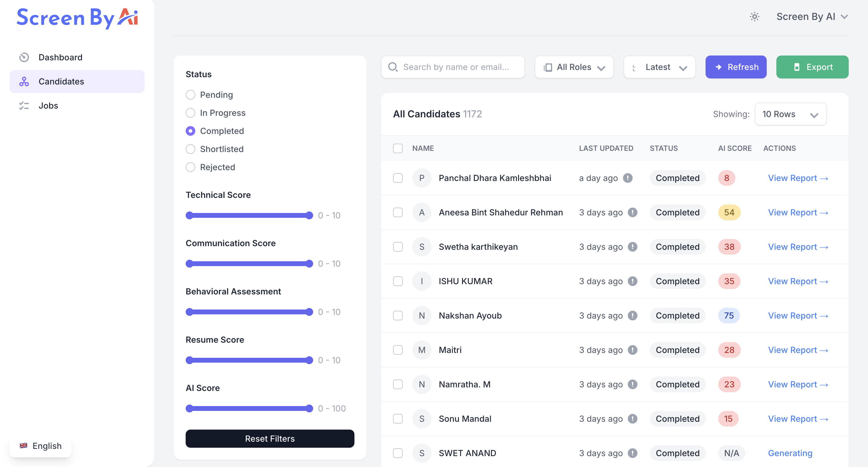The image size is (868, 467).
Task: Open the All Roles dropdown
Action: click(x=574, y=67)
